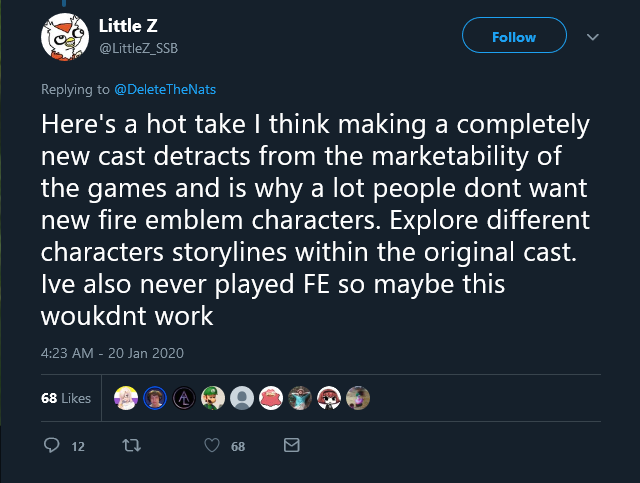Click Little Z's owl profile avatar
640x483 pixels.
click(65, 37)
